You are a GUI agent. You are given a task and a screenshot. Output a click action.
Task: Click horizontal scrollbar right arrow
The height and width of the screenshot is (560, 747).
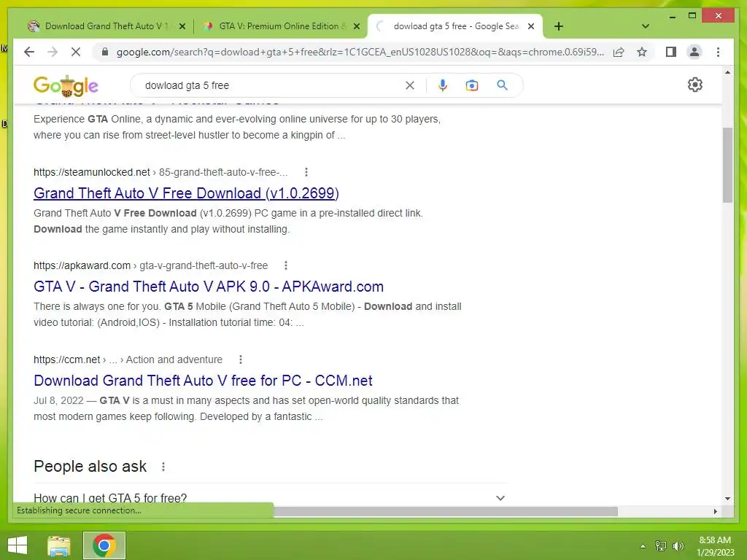715,511
